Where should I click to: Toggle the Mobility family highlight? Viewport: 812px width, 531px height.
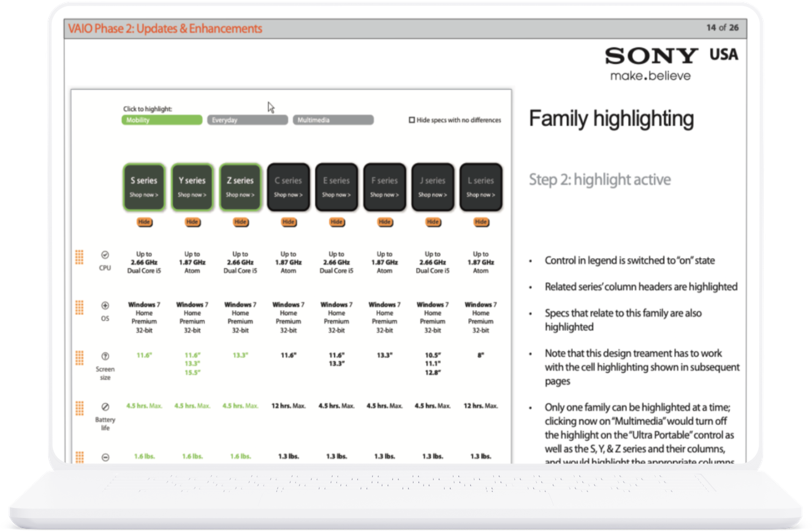click(x=162, y=120)
